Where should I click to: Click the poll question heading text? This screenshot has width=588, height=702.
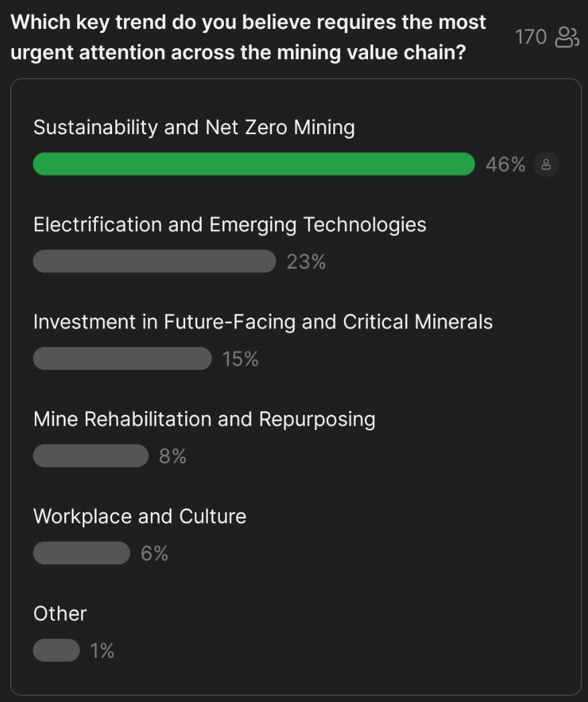(248, 37)
